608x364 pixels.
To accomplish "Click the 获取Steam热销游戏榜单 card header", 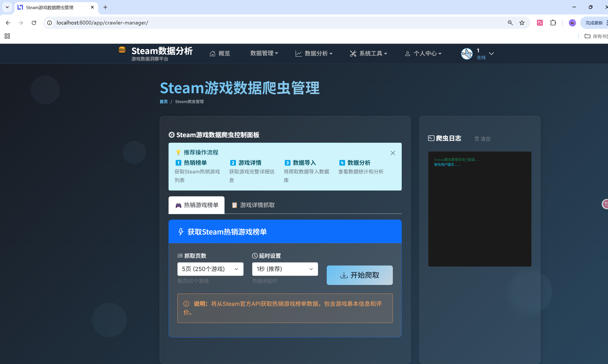I will [285, 232].
